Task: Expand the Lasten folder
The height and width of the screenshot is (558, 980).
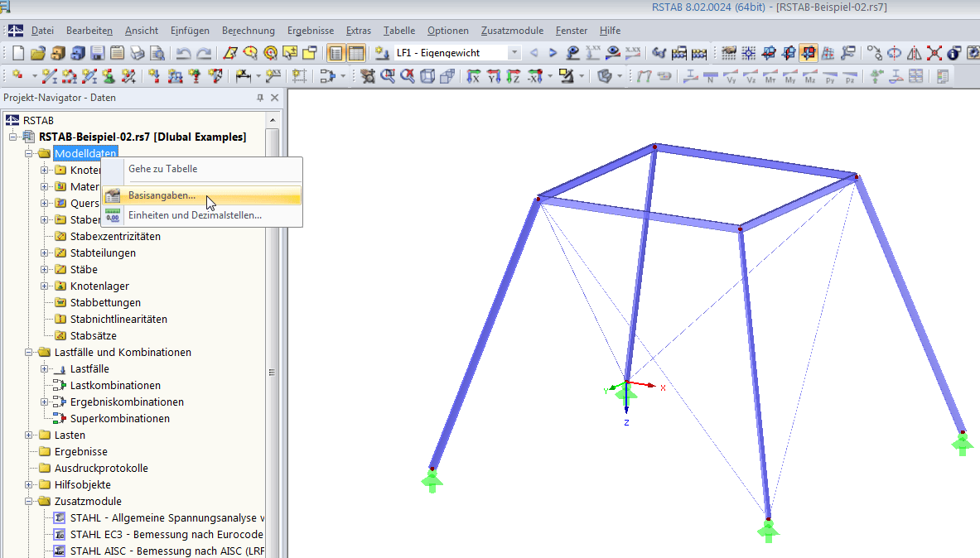Action: tap(28, 435)
